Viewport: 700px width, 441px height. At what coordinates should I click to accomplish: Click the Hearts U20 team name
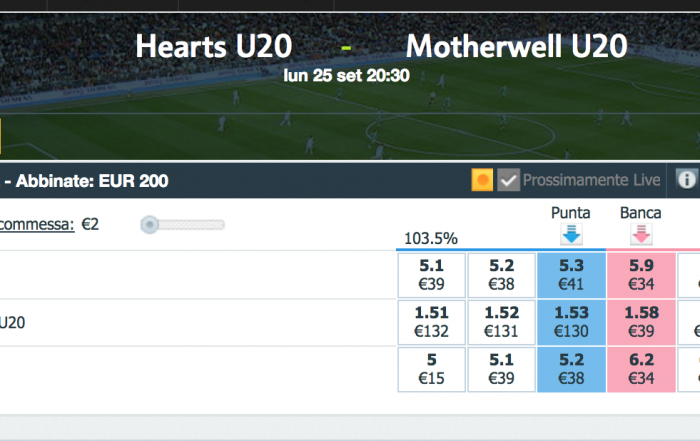[x=214, y=46]
